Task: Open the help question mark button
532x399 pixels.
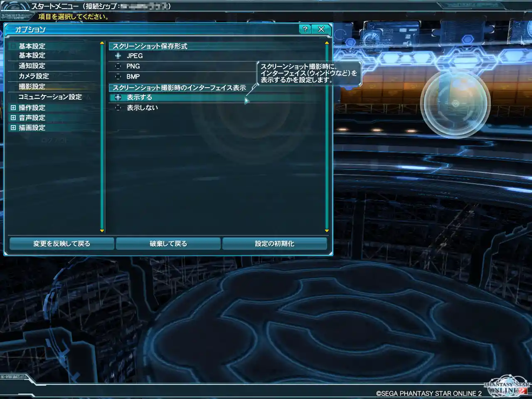Action: [x=305, y=29]
